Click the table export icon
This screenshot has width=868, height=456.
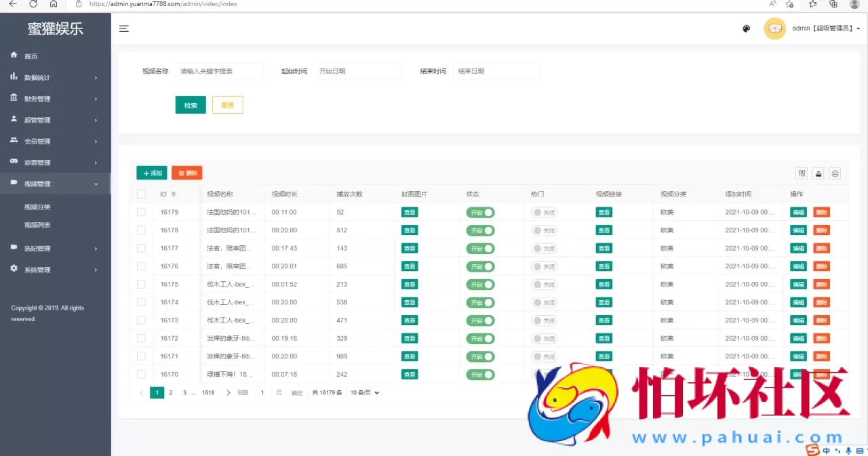point(818,173)
